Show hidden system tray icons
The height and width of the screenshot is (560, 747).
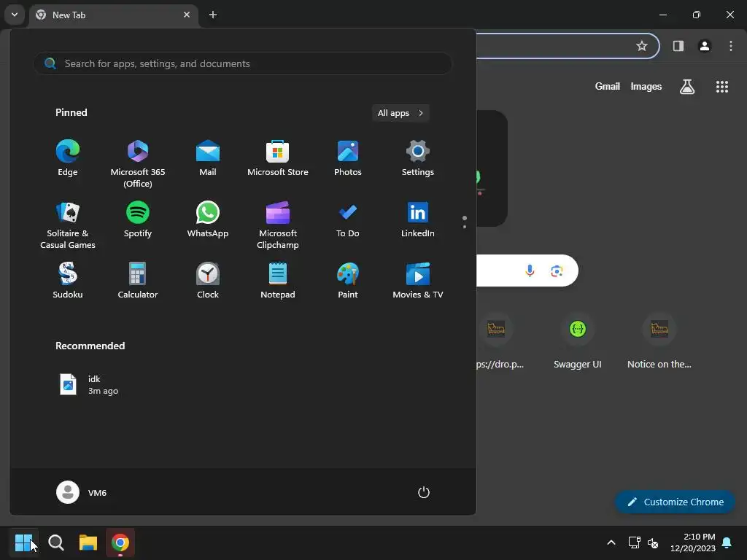[611, 542]
